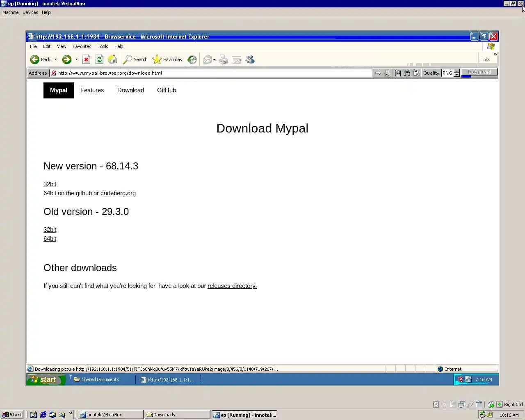Click the Browservice find binoculars icon

click(x=407, y=73)
